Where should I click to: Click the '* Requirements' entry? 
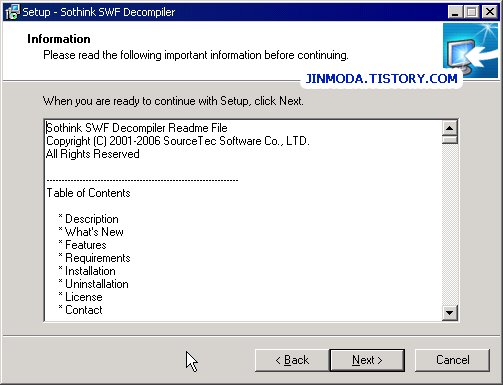(x=94, y=258)
